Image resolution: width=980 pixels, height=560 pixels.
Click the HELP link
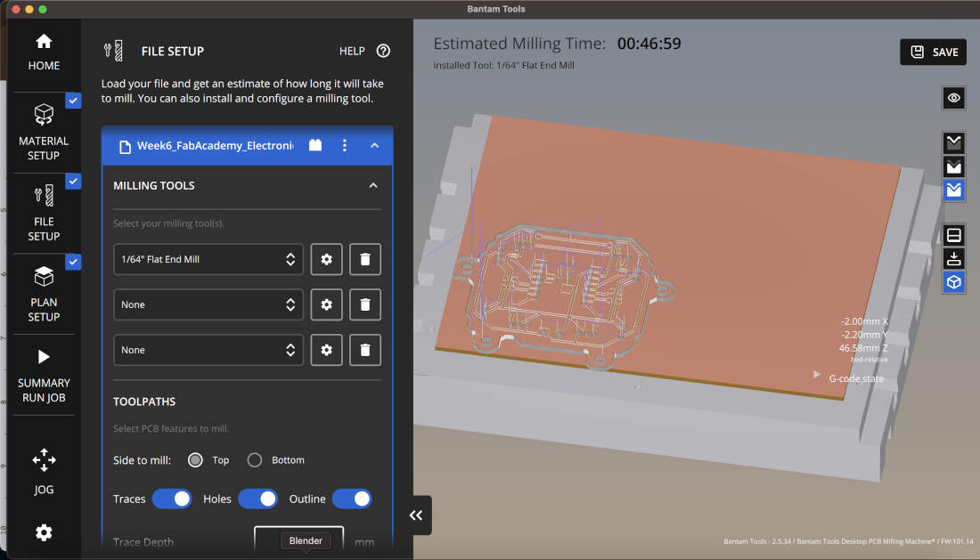click(x=352, y=52)
